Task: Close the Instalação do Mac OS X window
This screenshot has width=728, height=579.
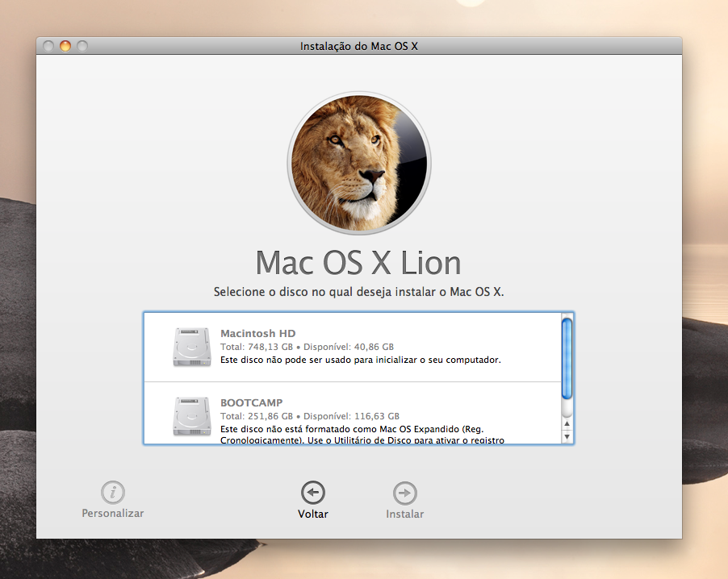Action: 48,46
